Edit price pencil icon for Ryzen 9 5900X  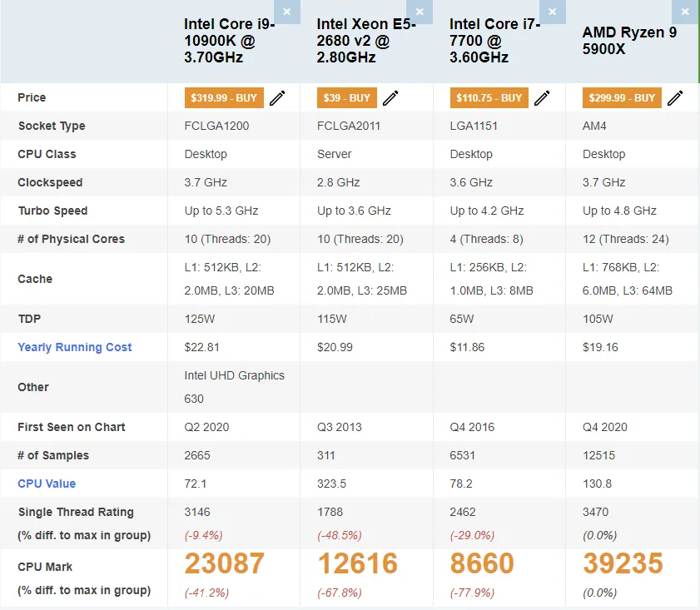point(675,97)
